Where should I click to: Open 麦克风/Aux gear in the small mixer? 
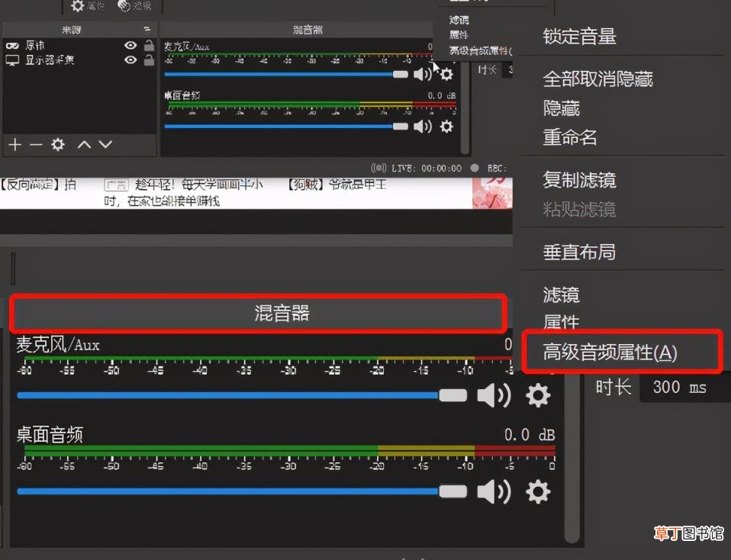(x=446, y=74)
